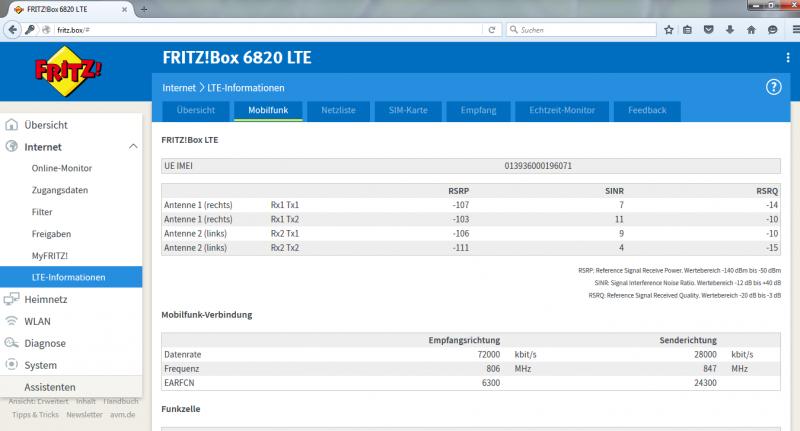The image size is (800, 431).
Task: Open the FRITZ!Box three-dot menu
Action: [788, 58]
